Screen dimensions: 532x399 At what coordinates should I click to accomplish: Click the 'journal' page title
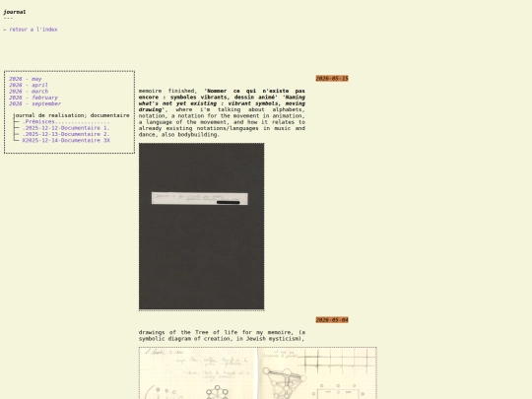click(15, 12)
